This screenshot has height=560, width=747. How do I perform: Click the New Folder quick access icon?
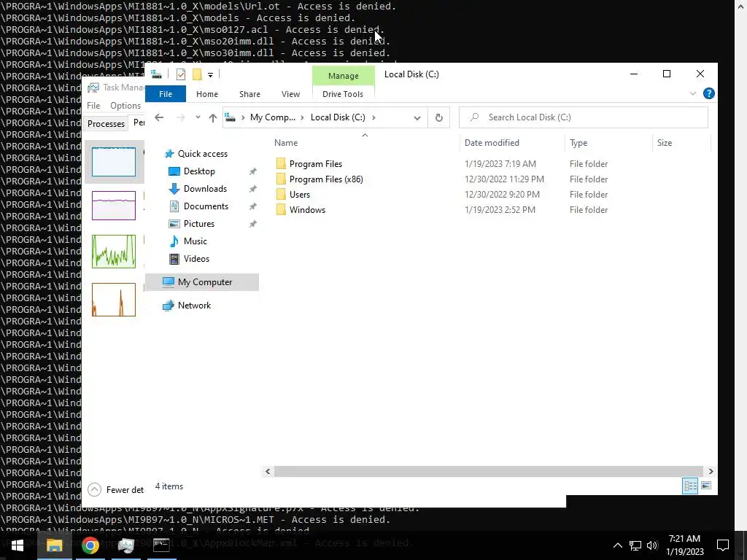click(x=197, y=74)
